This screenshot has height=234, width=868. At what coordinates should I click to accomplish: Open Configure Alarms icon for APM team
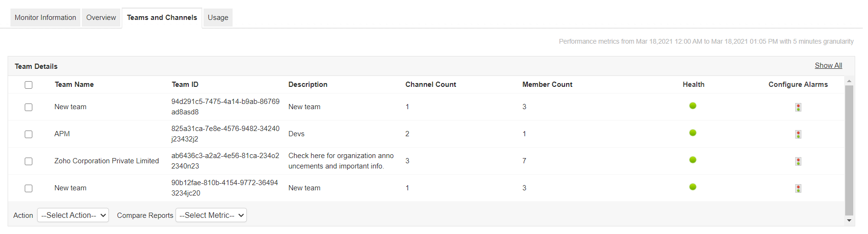coord(798,134)
